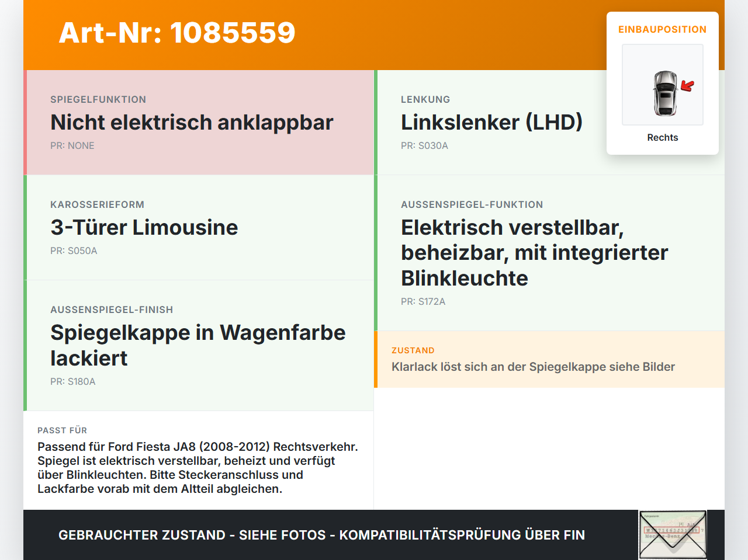The height and width of the screenshot is (560, 748).
Task: Open the envelope vehicle-registration thumbnail
Action: coord(673,534)
